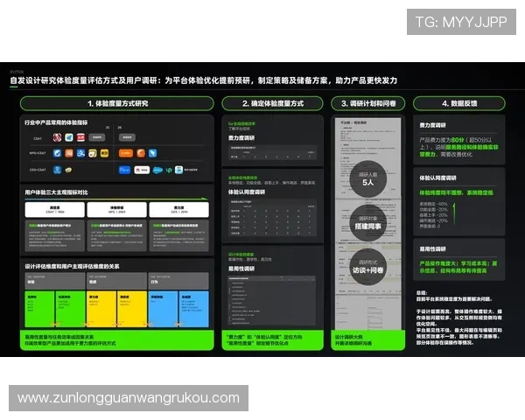525x420 pixels.
Task: Click the red square icon before CSAT gray pill
Action: click(80, 137)
